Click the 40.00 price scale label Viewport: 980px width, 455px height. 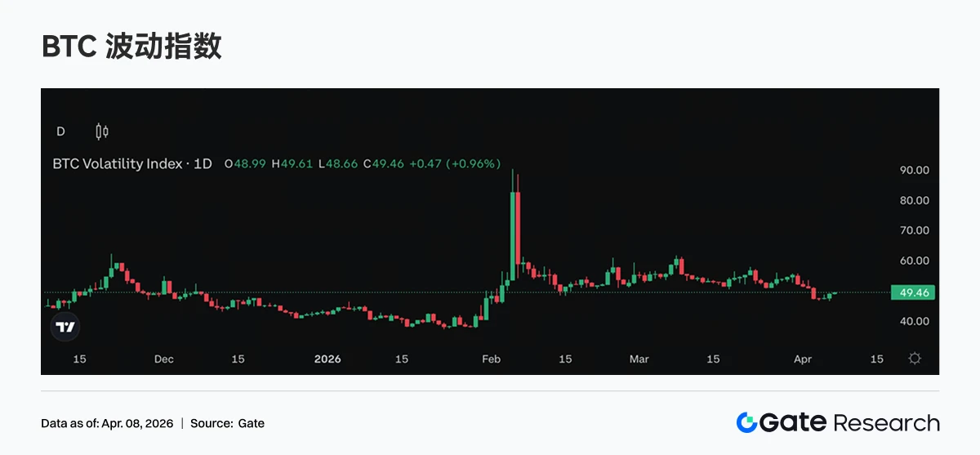912,321
